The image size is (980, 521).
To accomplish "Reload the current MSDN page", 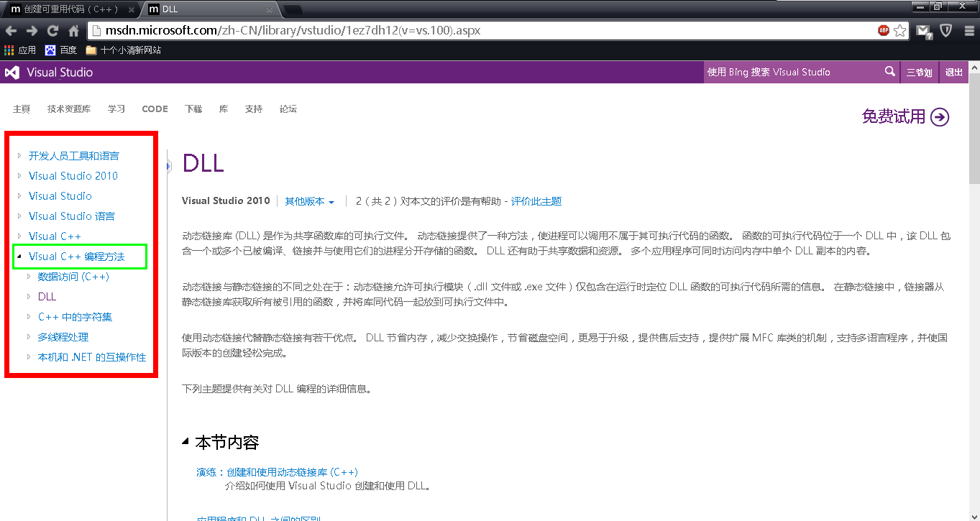I will pos(52,31).
